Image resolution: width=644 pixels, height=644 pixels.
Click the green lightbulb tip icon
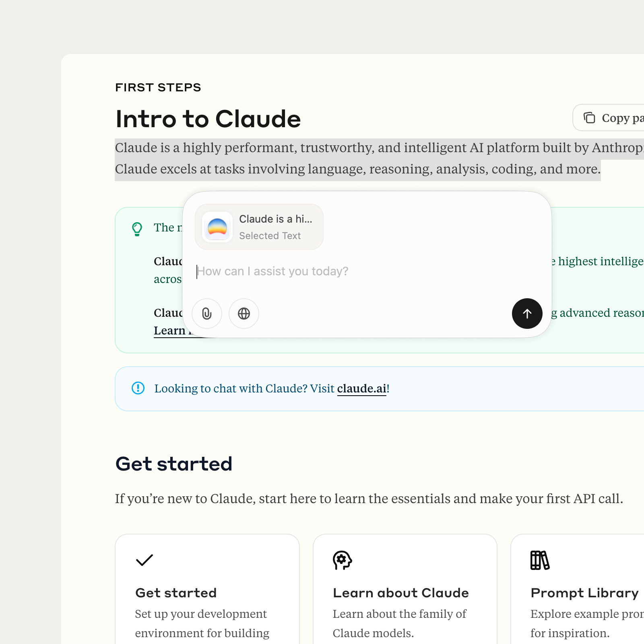pos(137,229)
